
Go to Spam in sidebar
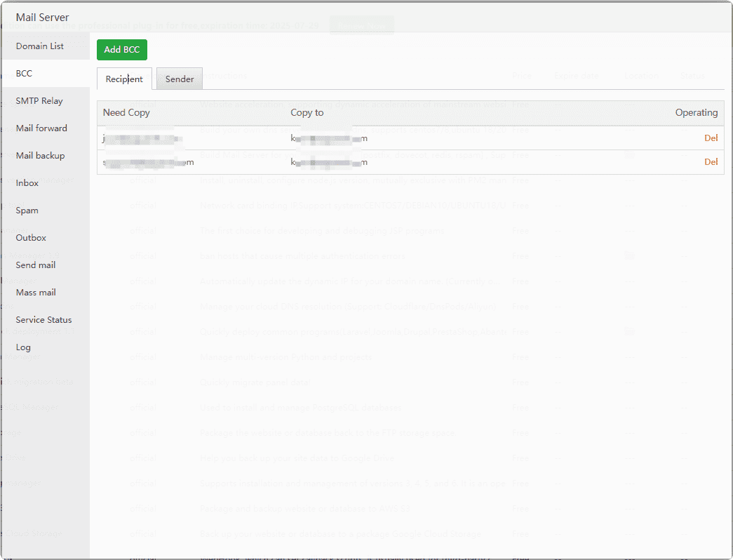[x=27, y=211]
